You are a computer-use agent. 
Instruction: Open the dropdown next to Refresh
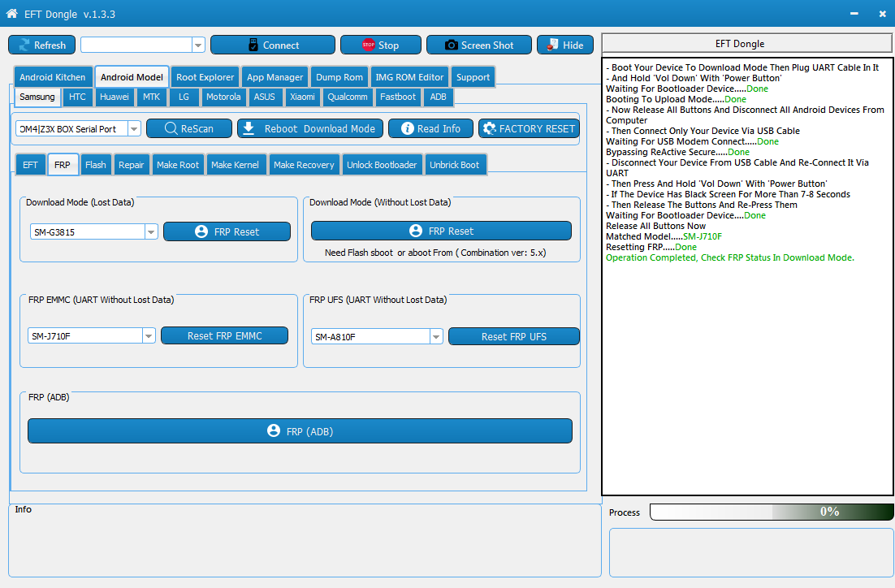click(198, 45)
